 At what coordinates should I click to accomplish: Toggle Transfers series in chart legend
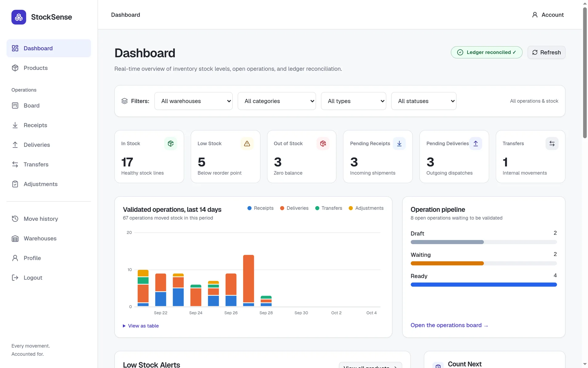(x=329, y=208)
